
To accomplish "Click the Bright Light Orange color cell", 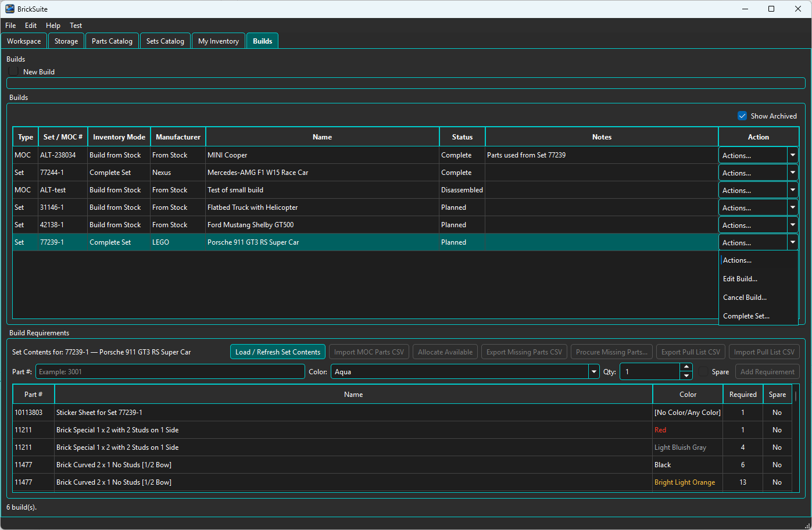I will (688, 482).
